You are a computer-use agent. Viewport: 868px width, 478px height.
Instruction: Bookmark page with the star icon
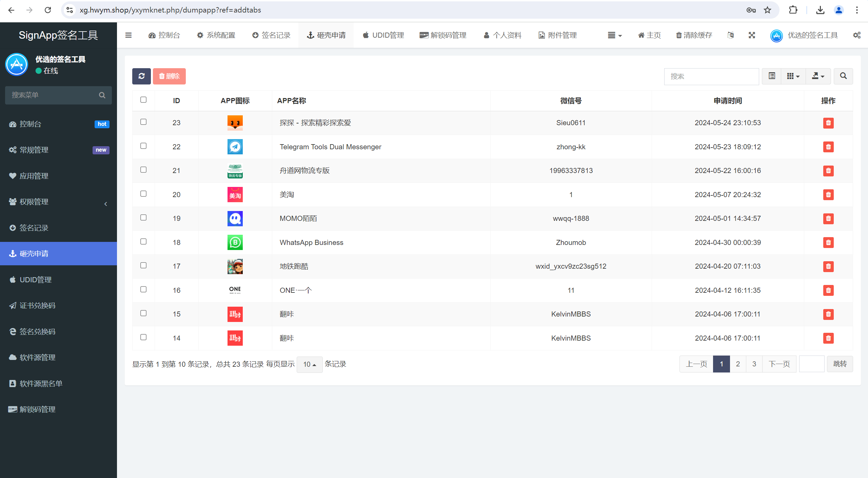(x=767, y=10)
